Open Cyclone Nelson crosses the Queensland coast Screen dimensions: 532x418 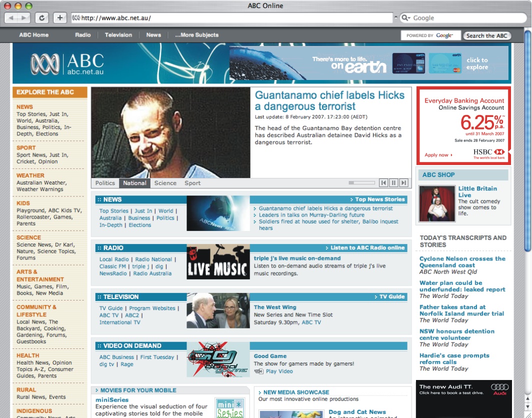(x=462, y=262)
